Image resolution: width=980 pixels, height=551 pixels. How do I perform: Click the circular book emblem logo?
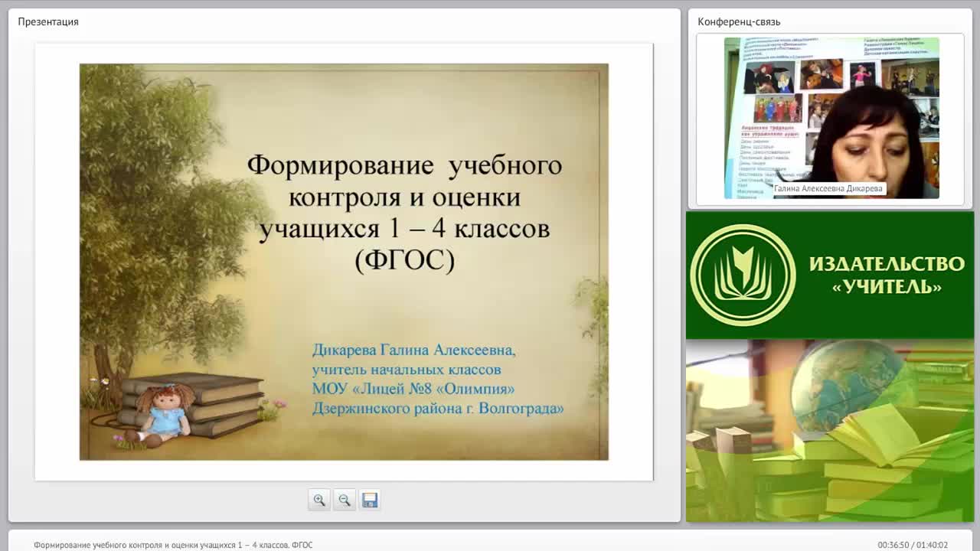743,275
